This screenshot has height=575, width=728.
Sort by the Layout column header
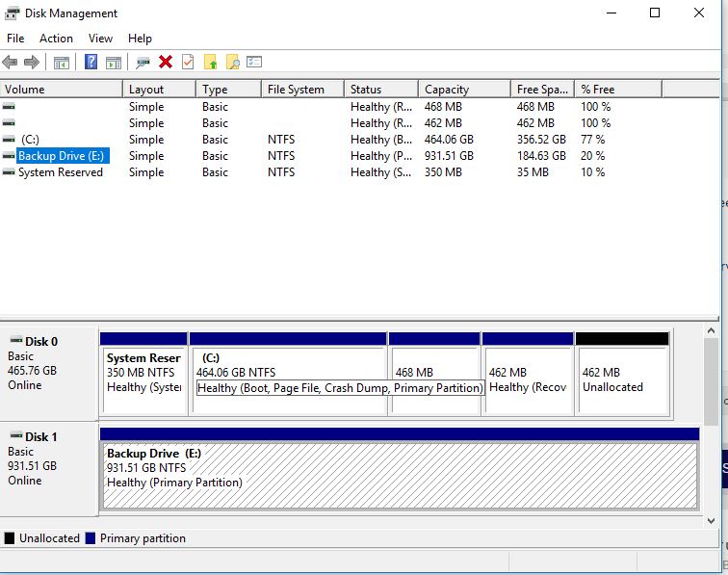(x=159, y=90)
